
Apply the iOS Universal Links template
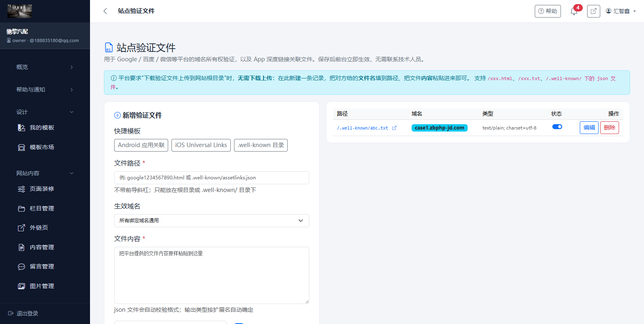click(x=201, y=145)
